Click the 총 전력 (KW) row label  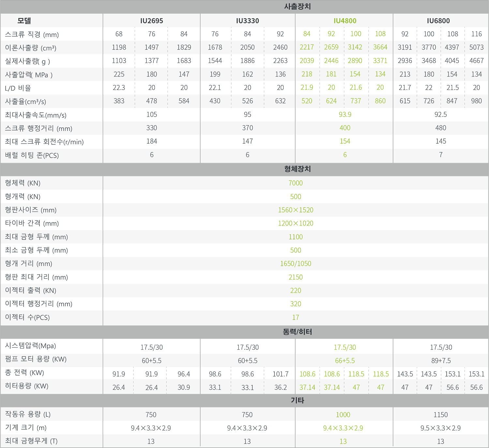click(x=24, y=373)
